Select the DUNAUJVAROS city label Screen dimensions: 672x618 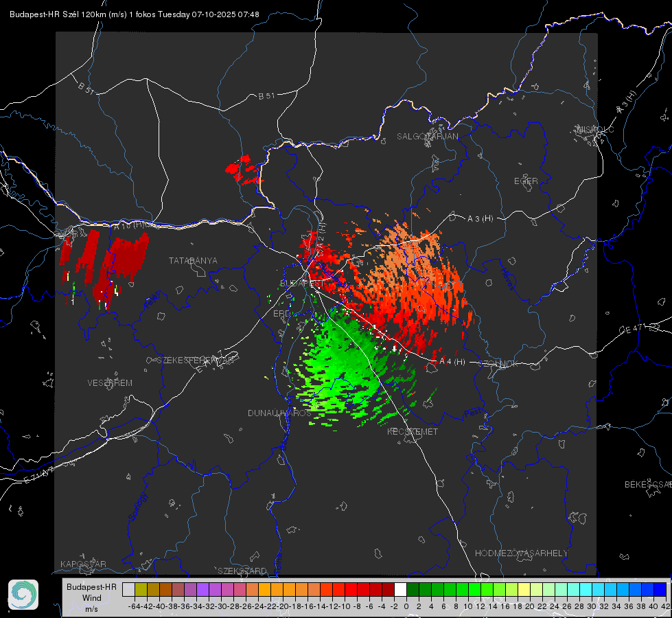pyautogui.click(x=279, y=413)
